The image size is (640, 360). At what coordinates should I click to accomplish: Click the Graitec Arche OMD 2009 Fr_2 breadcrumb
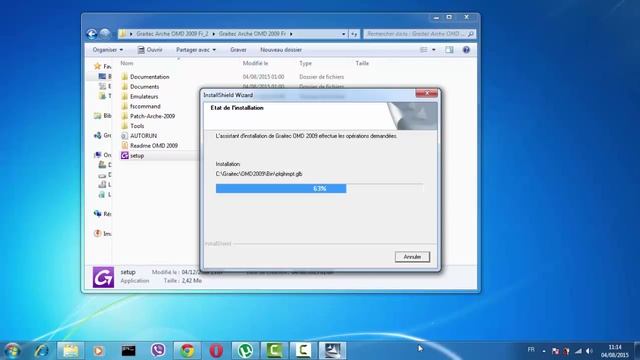click(x=172, y=34)
